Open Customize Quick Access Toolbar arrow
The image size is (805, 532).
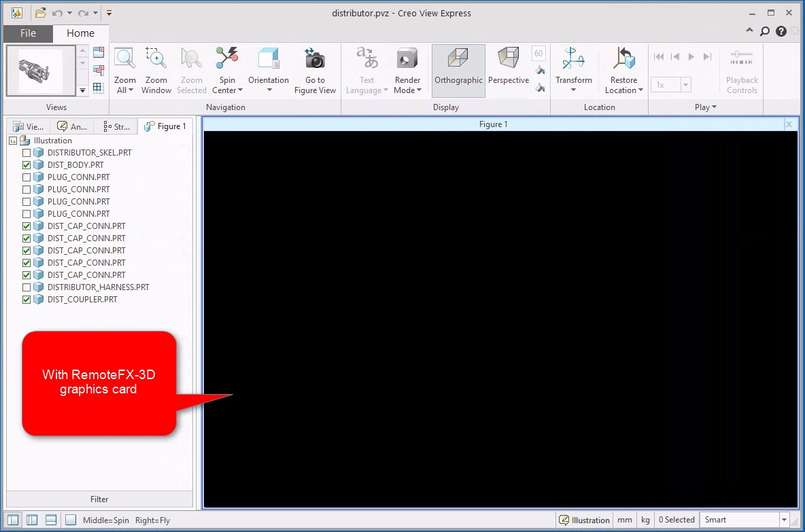coord(109,14)
